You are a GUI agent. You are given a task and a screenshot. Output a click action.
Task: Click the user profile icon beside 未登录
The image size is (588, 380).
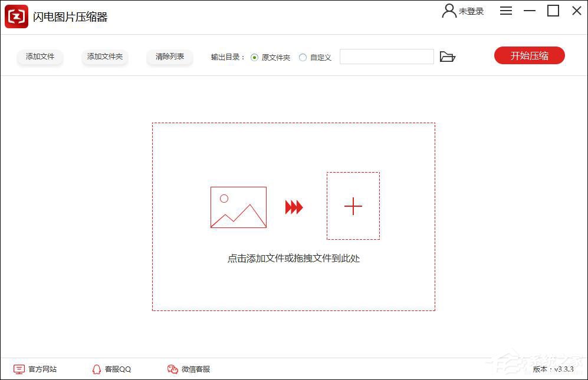448,11
